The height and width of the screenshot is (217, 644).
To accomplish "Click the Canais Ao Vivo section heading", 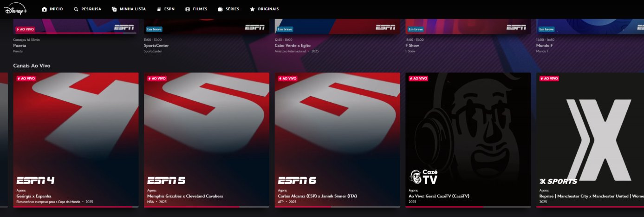I will pos(32,66).
